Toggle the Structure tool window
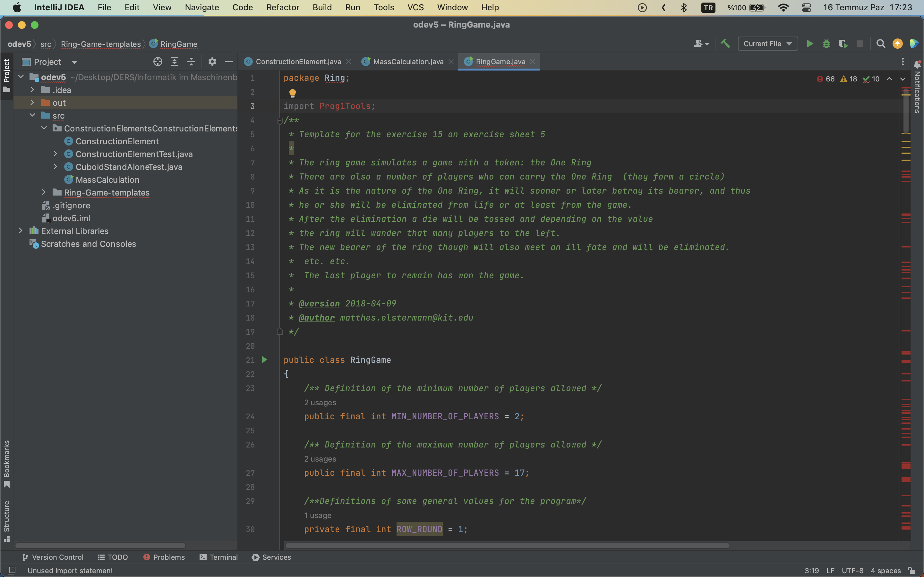Viewport: 924px width, 577px height. [6, 521]
